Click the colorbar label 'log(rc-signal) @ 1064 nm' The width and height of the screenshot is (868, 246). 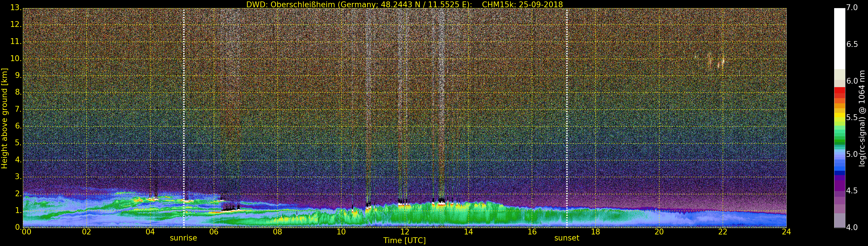click(862, 118)
